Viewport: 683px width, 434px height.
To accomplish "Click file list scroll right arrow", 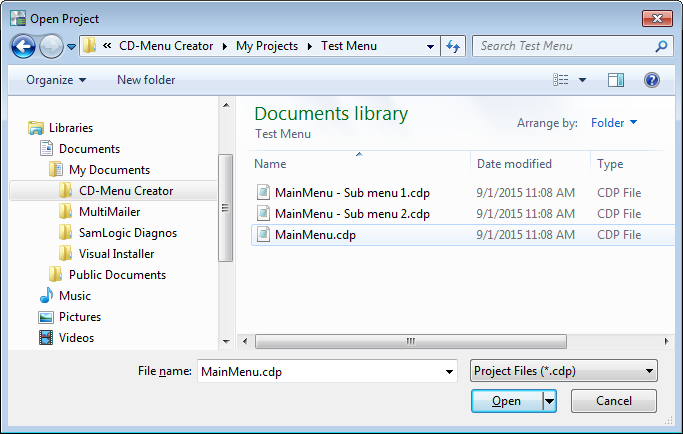I will [x=666, y=341].
